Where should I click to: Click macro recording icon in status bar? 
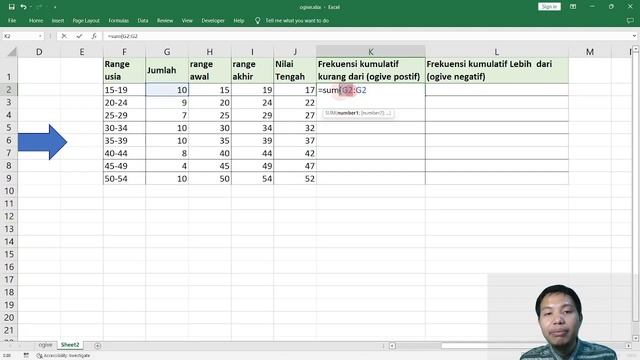tap(26, 356)
